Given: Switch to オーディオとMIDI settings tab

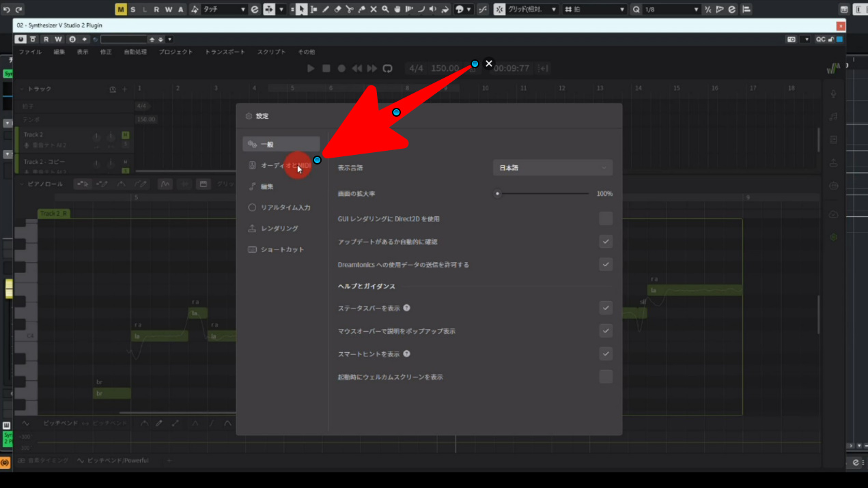Looking at the screenshot, I should [x=281, y=165].
